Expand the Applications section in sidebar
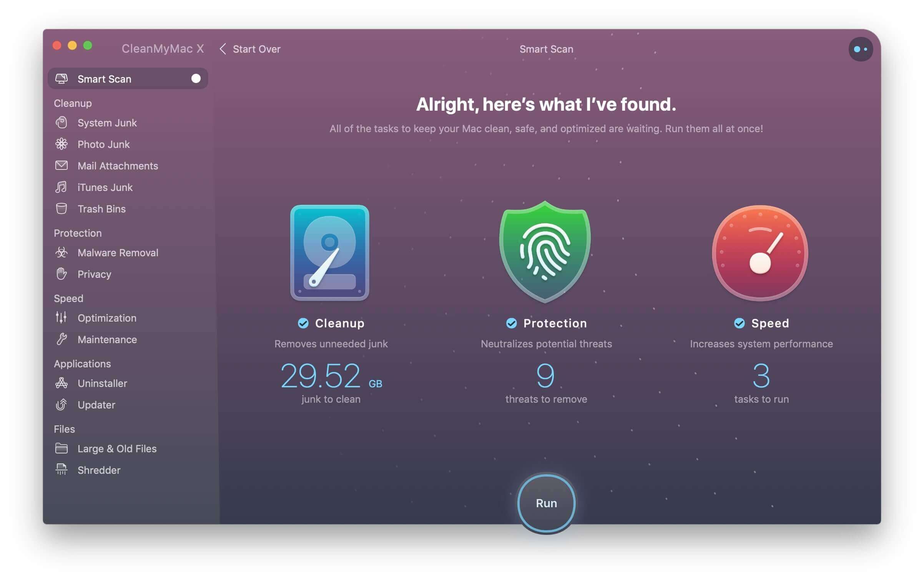The height and width of the screenshot is (581, 924). pos(82,364)
